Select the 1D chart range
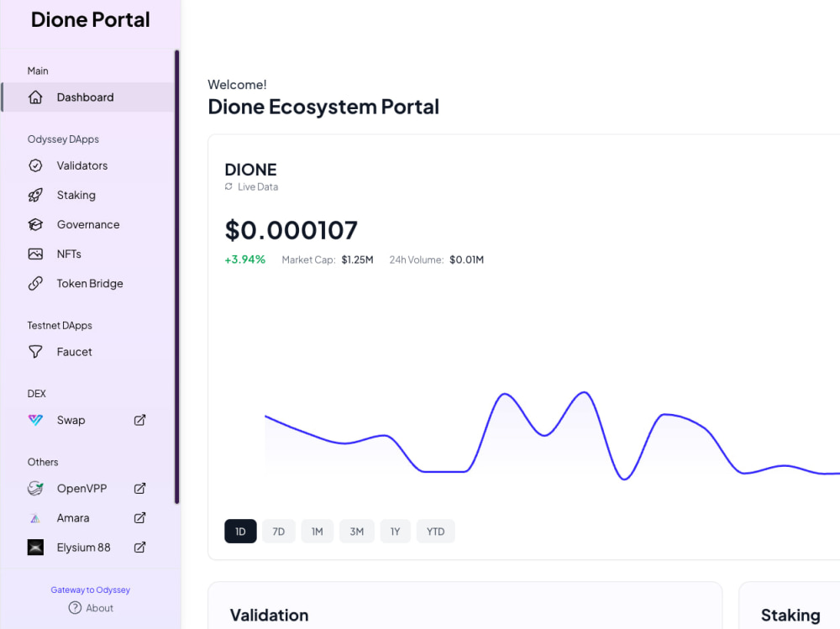840x629 pixels. (240, 532)
